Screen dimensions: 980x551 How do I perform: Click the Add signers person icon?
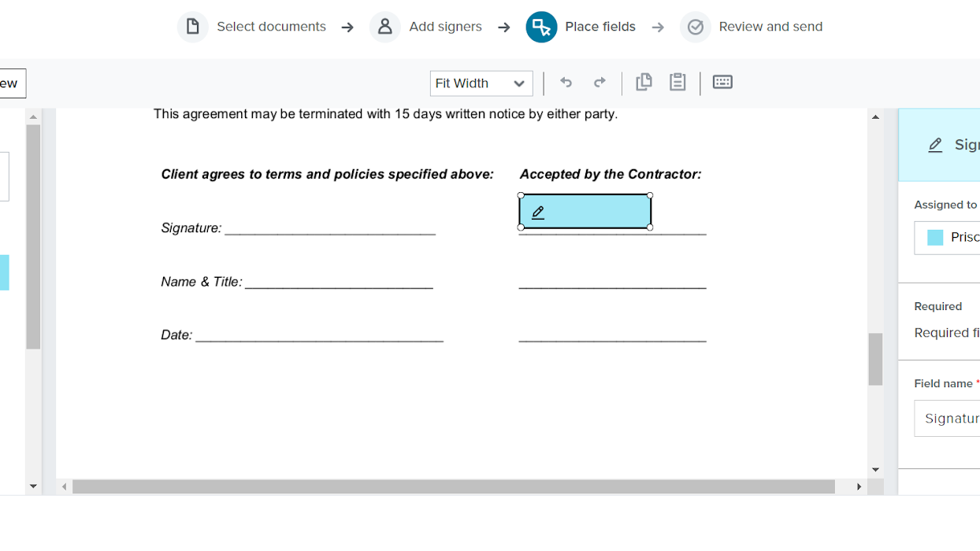(x=384, y=27)
